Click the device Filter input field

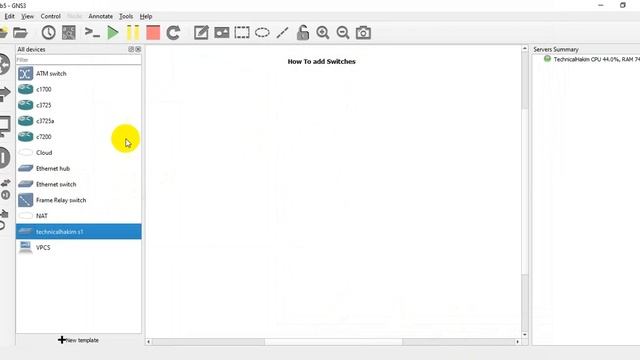pos(79,60)
